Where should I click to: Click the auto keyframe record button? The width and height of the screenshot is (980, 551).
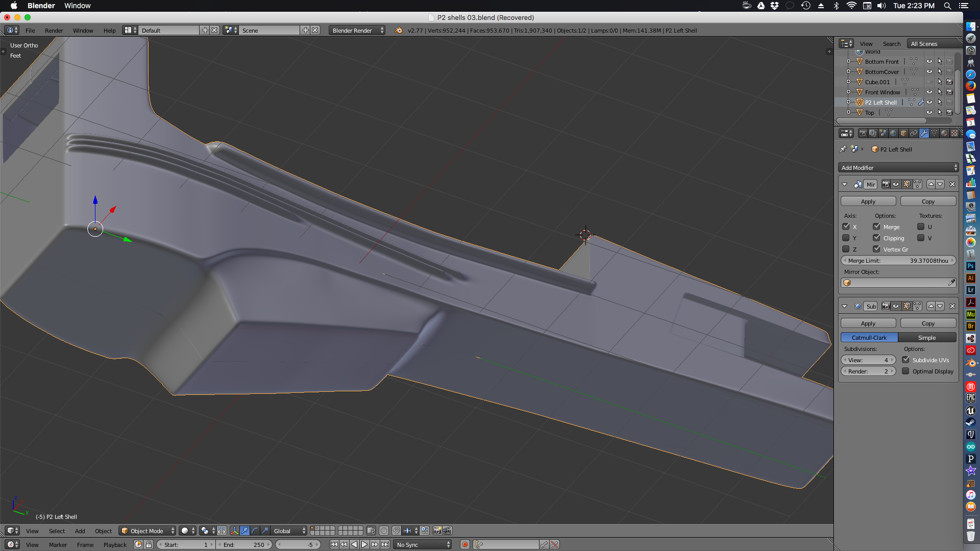pos(464,544)
